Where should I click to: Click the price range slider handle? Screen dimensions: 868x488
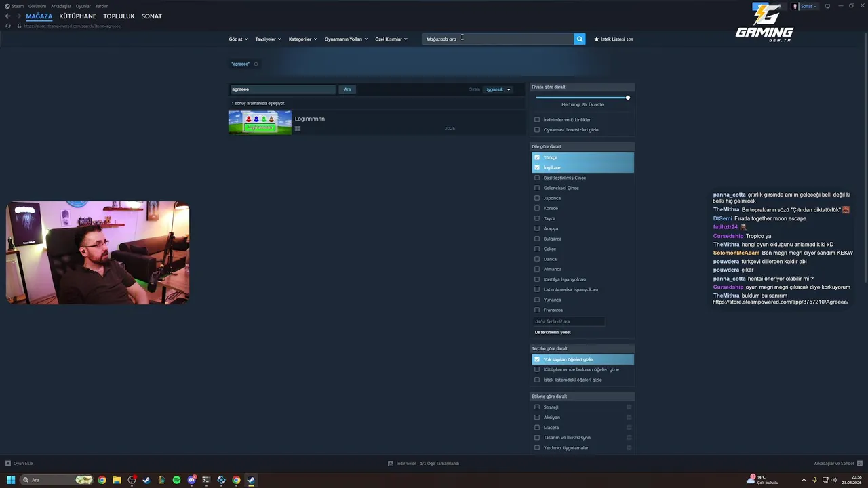coord(628,98)
